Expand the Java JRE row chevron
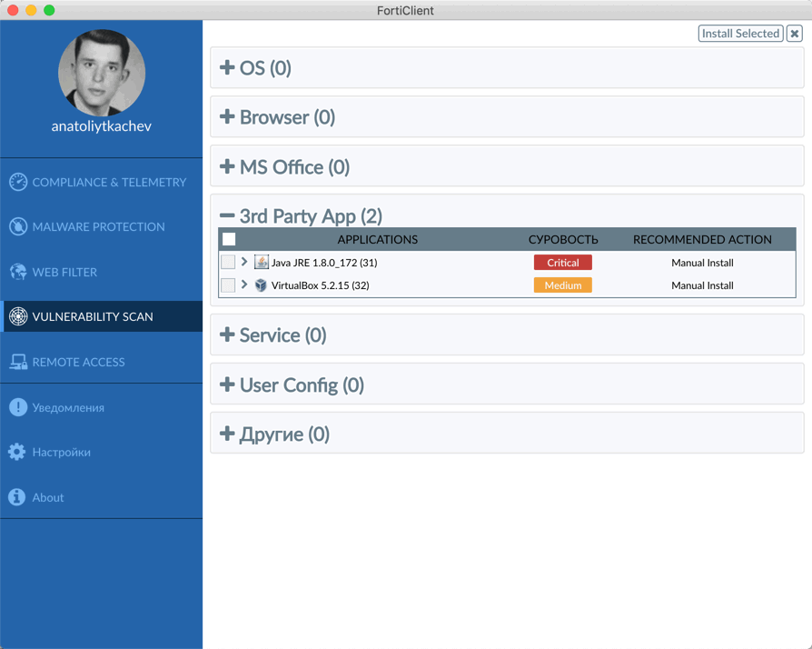The image size is (812, 649). (x=244, y=262)
